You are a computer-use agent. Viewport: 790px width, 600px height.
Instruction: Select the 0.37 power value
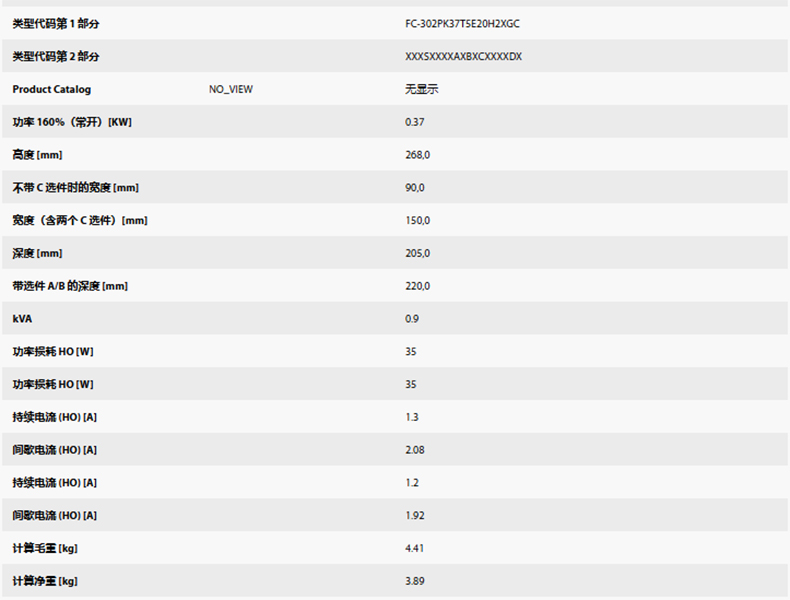[415, 122]
